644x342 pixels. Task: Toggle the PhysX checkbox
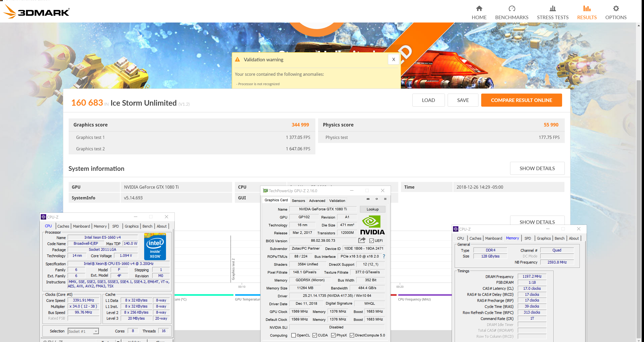(x=333, y=335)
